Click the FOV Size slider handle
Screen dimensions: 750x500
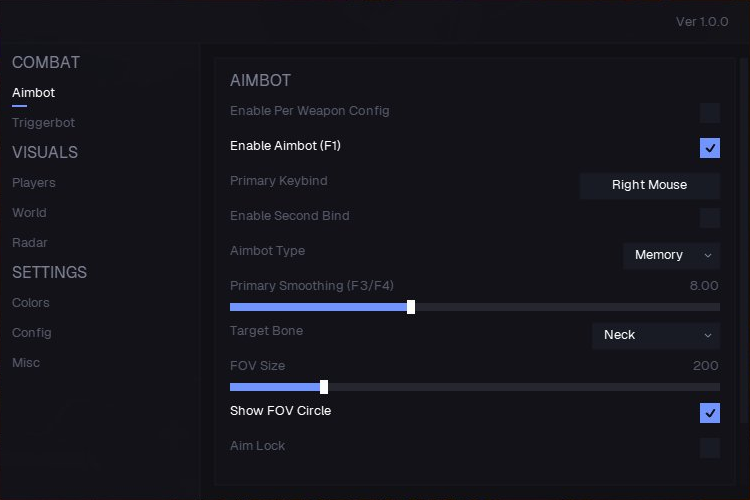324,387
